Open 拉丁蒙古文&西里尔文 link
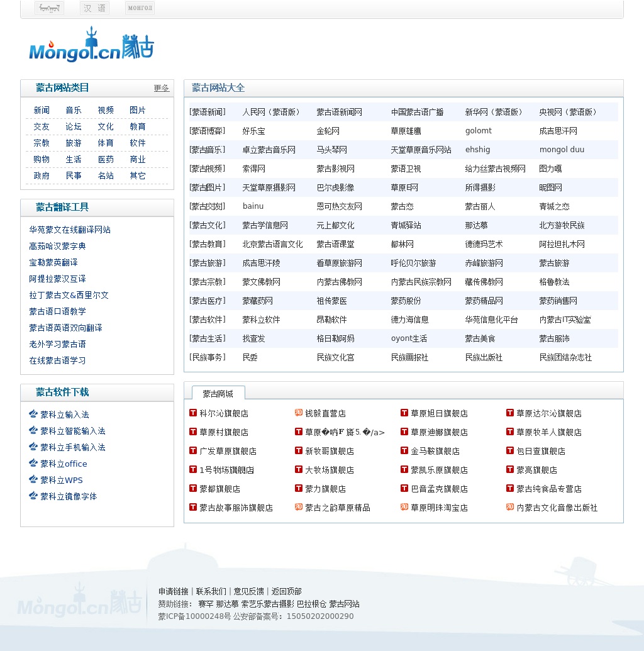644x651 pixels. [69, 295]
